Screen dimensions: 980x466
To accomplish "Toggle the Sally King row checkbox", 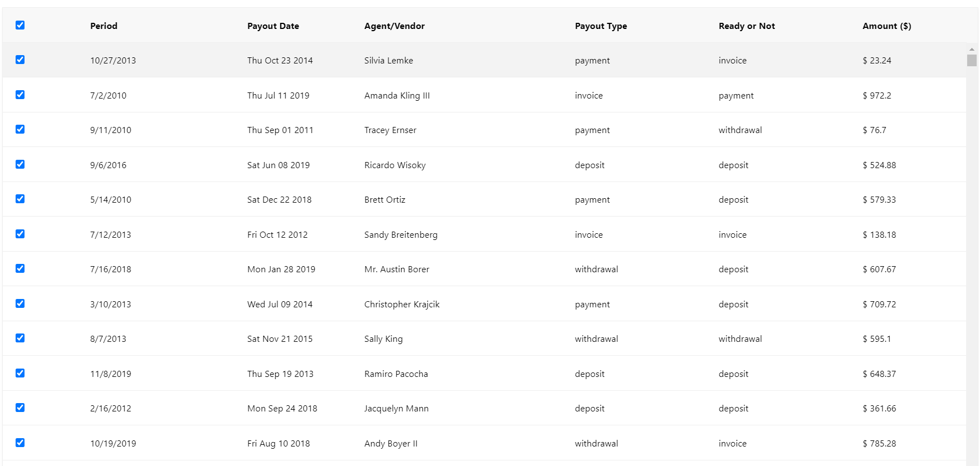I will [x=20, y=338].
